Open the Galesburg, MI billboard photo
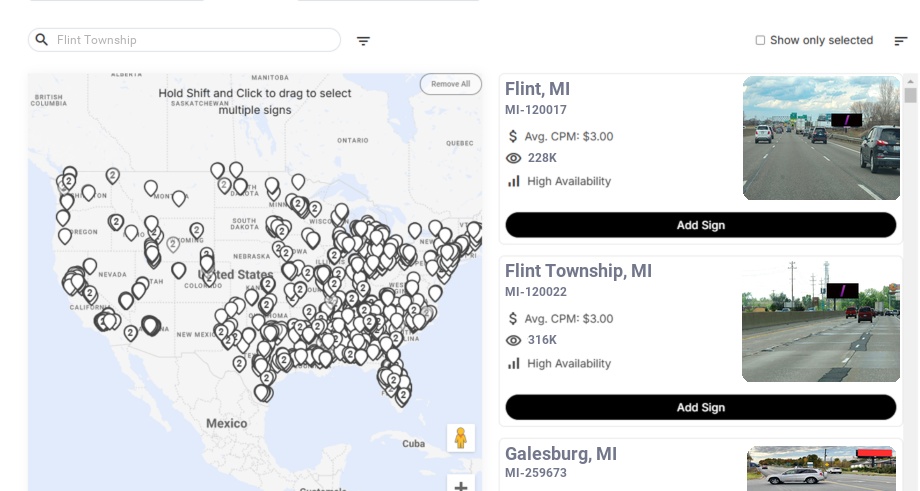 tap(821, 468)
